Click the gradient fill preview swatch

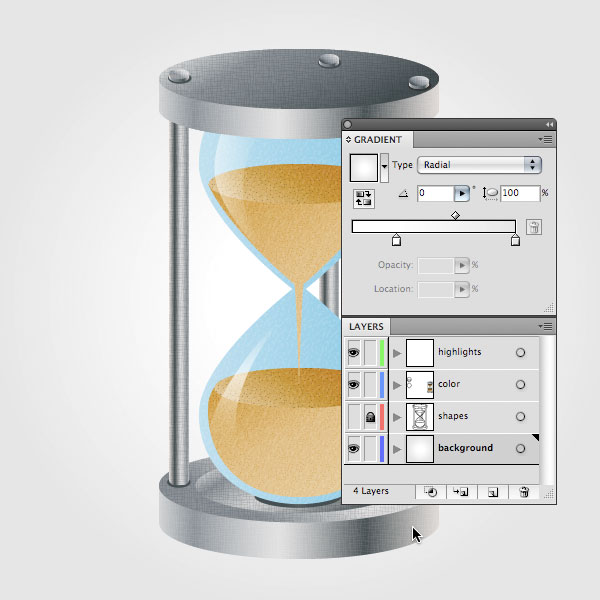click(364, 168)
